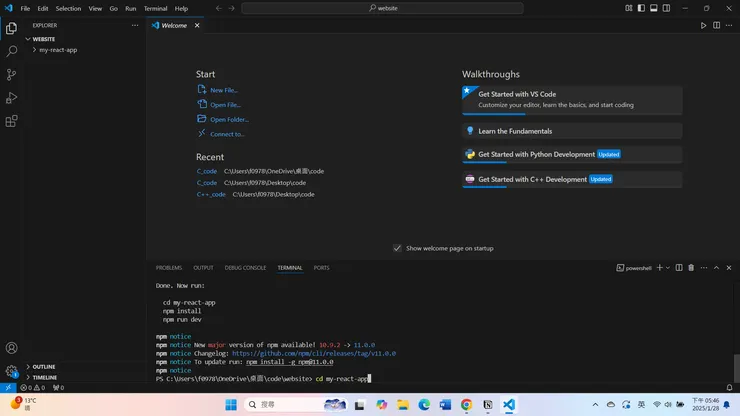Open the Explorer view in activity bar
The width and height of the screenshot is (740, 416).
(11, 28)
